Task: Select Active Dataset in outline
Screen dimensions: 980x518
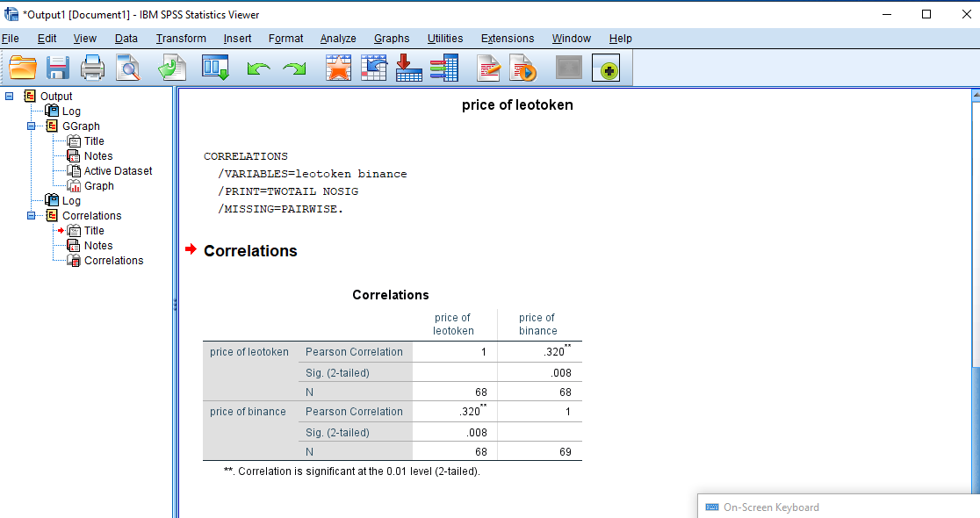Action: [x=119, y=170]
